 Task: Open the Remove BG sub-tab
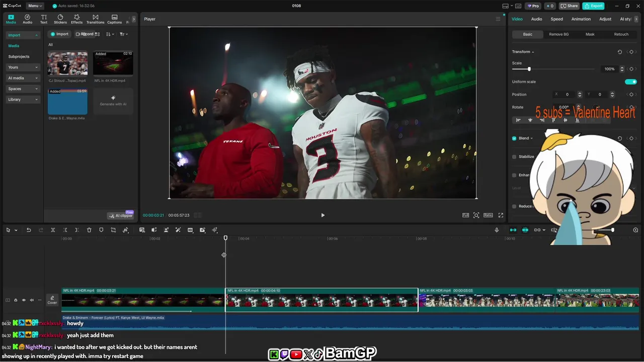pos(558,34)
